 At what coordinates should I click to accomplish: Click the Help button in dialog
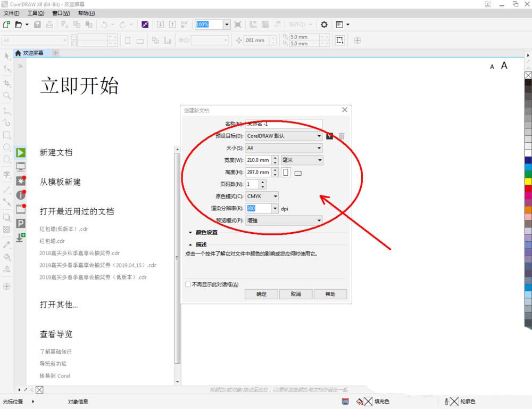330,294
